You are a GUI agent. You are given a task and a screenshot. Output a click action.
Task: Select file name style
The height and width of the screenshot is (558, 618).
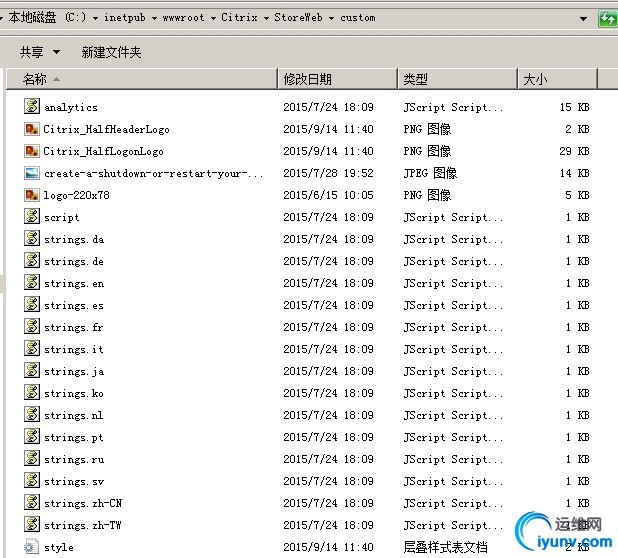[x=59, y=547]
